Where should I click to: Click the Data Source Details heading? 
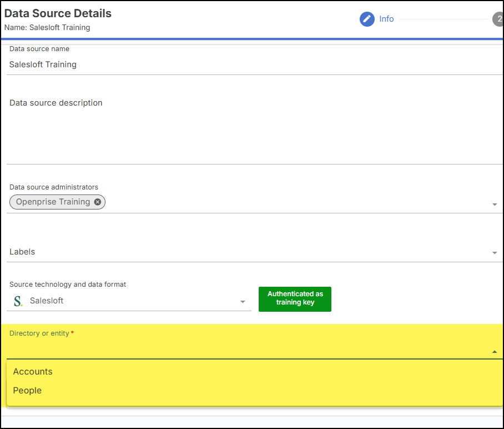click(58, 13)
